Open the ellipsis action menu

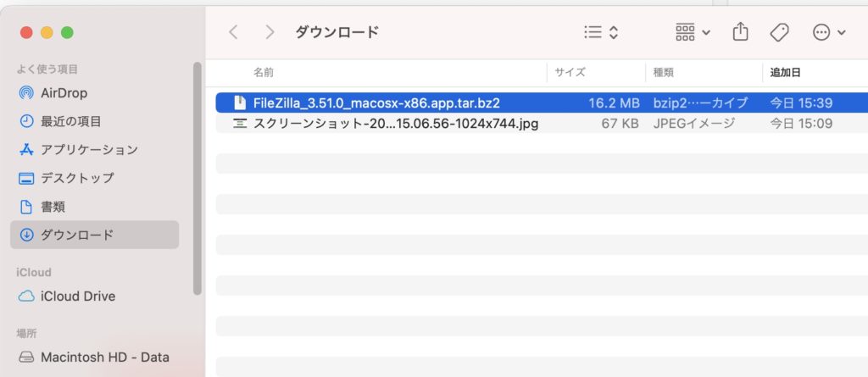(829, 33)
